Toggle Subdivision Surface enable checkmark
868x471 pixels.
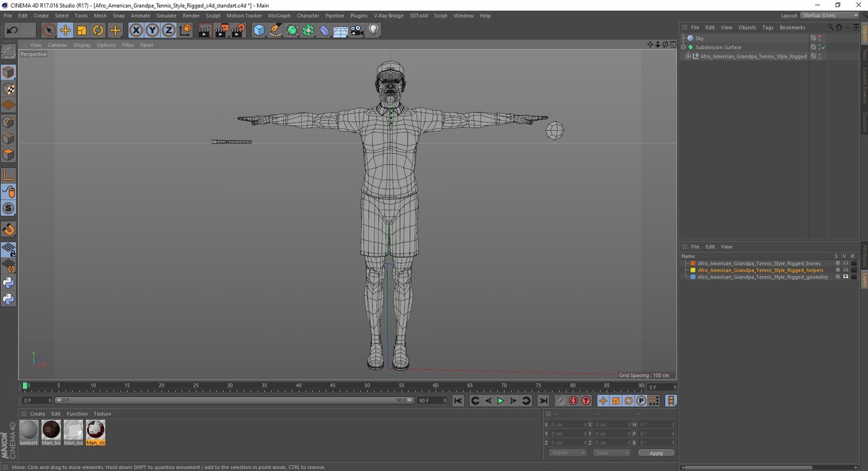pos(824,47)
